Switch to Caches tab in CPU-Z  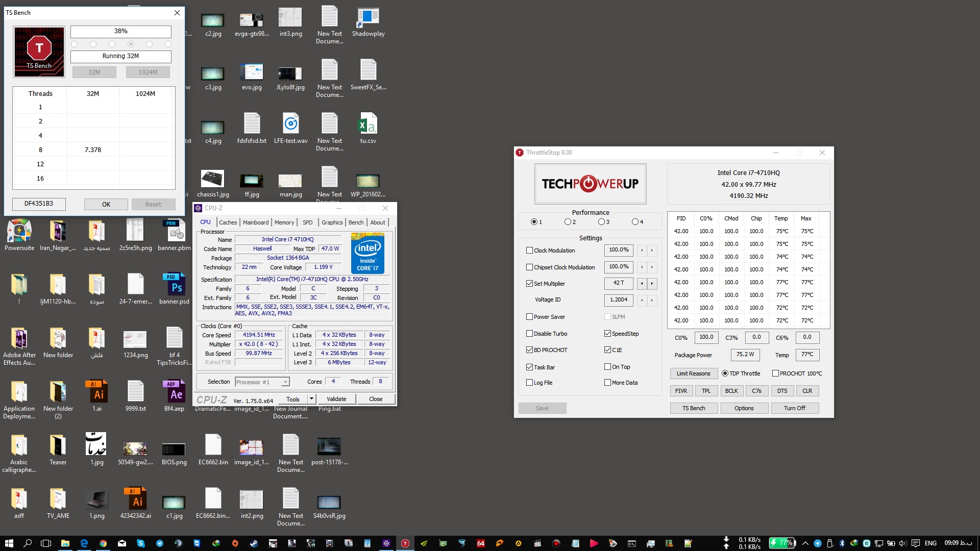pyautogui.click(x=228, y=222)
